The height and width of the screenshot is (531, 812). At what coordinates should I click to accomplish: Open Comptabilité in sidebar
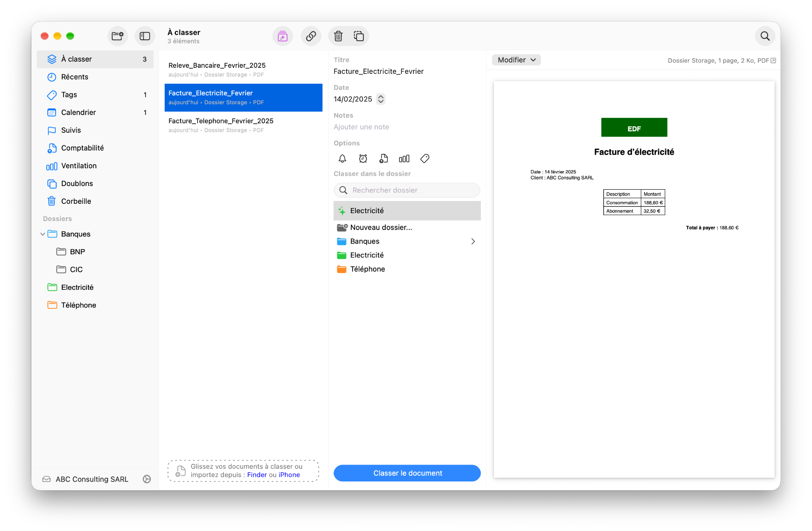point(95,148)
